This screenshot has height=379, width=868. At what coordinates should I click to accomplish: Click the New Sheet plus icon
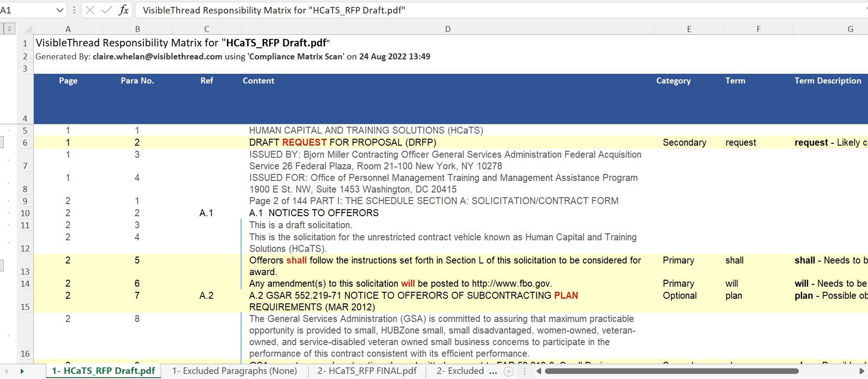(509, 371)
